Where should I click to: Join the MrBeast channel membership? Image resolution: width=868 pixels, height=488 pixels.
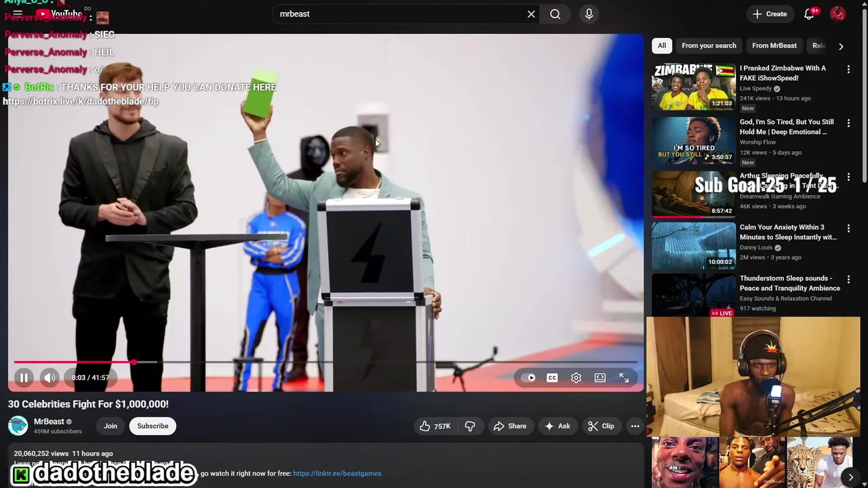click(111, 426)
